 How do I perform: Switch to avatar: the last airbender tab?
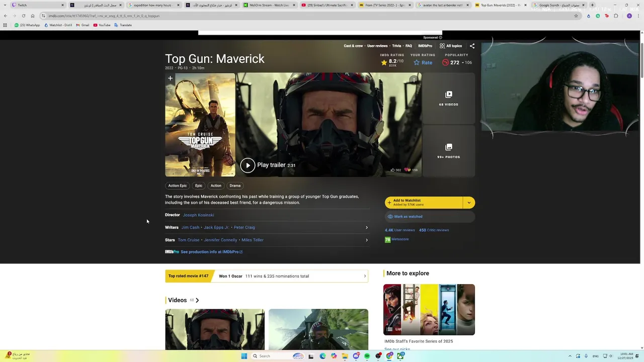click(x=443, y=5)
